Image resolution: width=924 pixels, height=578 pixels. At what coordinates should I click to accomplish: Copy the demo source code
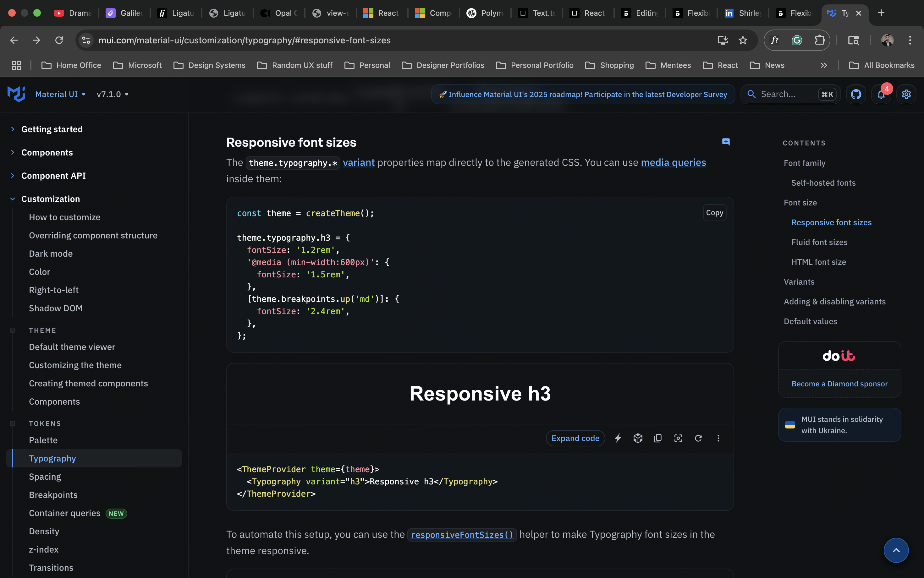click(x=658, y=438)
